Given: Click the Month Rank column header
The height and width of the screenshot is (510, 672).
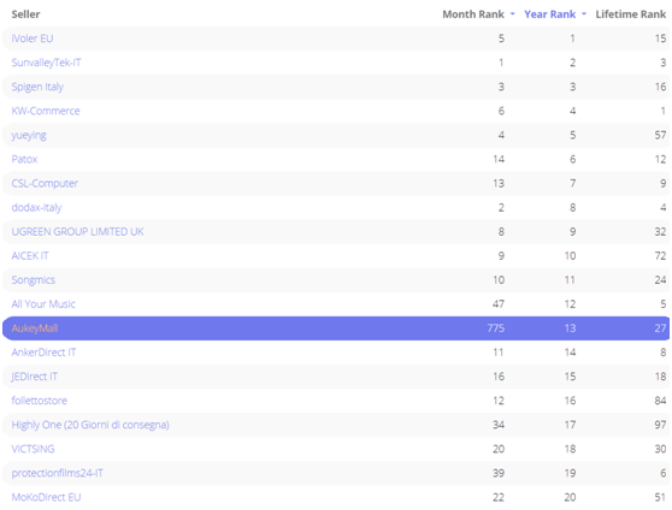Looking at the screenshot, I should (473, 14).
